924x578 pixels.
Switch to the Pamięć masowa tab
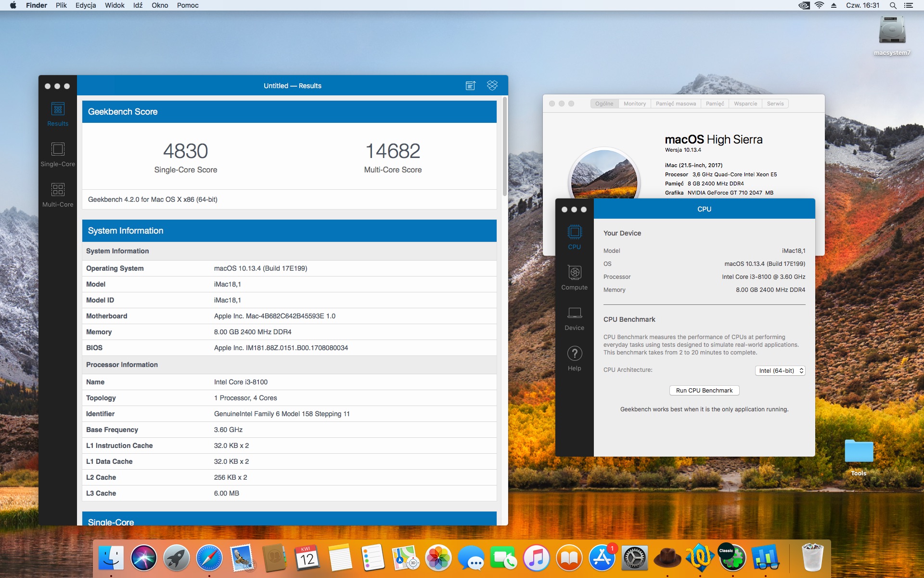tap(675, 104)
